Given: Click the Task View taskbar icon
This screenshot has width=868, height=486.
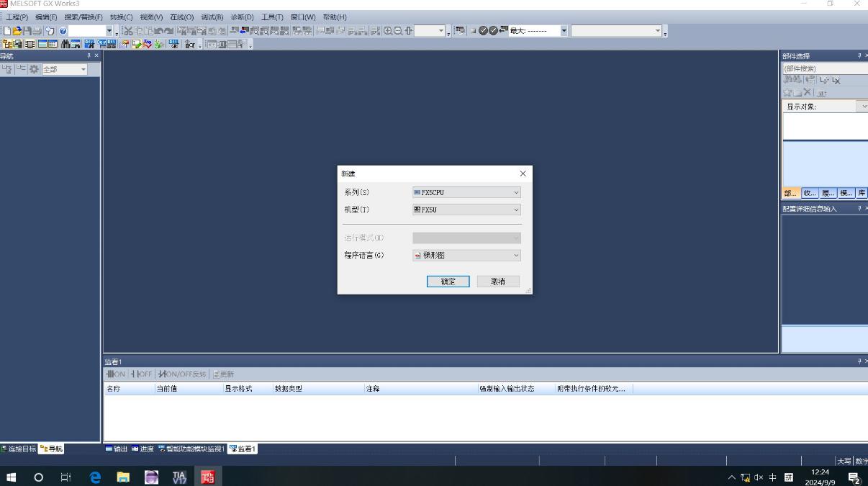Looking at the screenshot, I should [x=65, y=477].
